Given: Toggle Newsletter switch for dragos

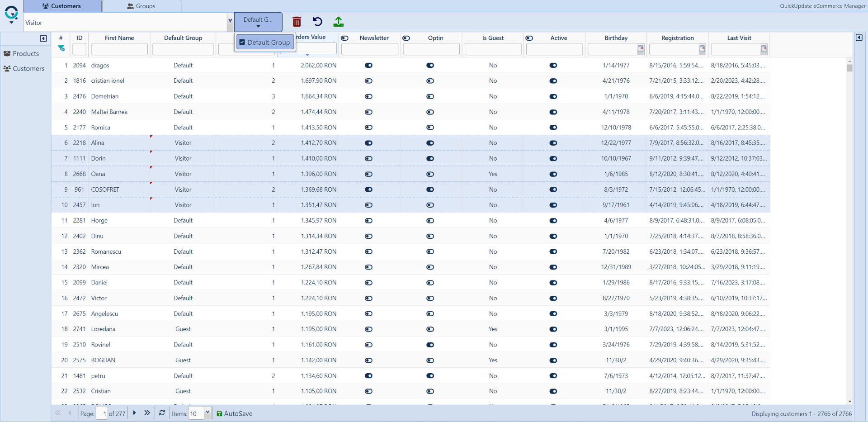Looking at the screenshot, I should [x=368, y=66].
